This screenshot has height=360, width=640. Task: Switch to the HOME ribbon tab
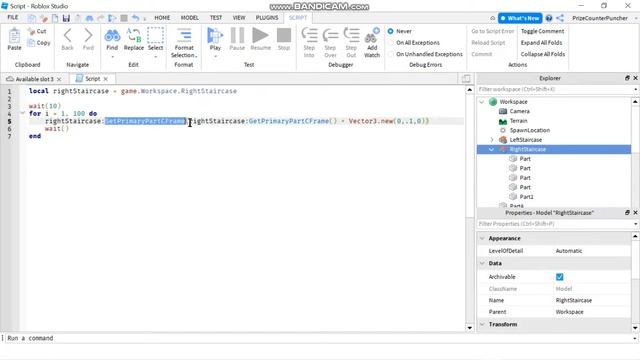coord(162,18)
